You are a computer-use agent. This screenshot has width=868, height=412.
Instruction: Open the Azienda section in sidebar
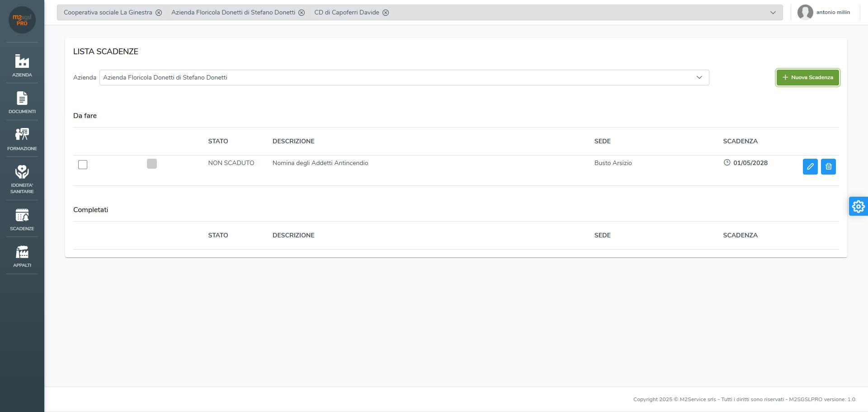click(x=22, y=65)
